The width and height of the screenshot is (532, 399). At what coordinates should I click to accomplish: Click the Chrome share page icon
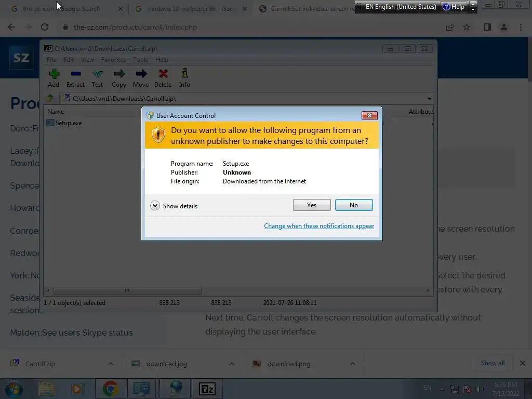tap(450, 27)
